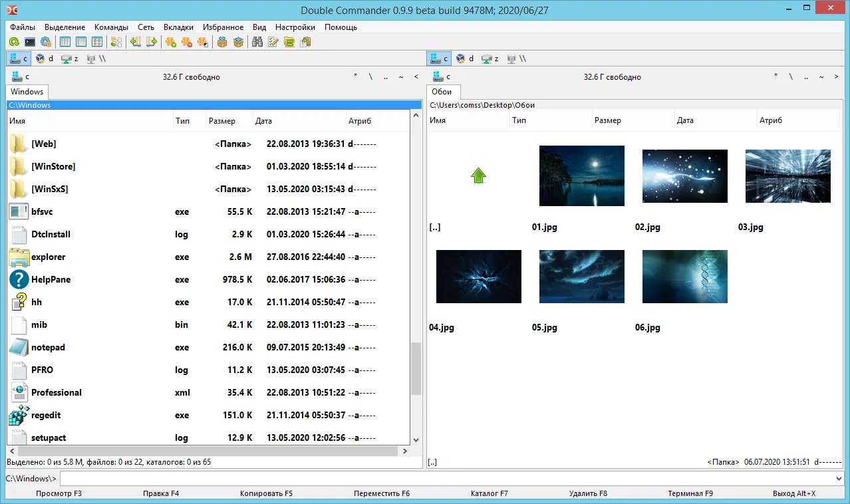
Task: Click right panel home ~ button
Action: 821,76
